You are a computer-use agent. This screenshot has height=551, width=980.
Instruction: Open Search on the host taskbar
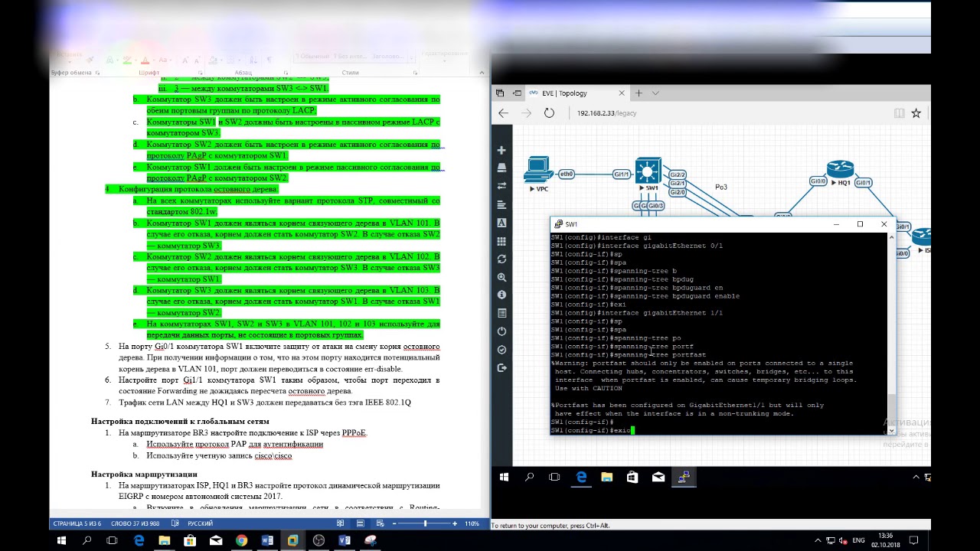coord(87,540)
